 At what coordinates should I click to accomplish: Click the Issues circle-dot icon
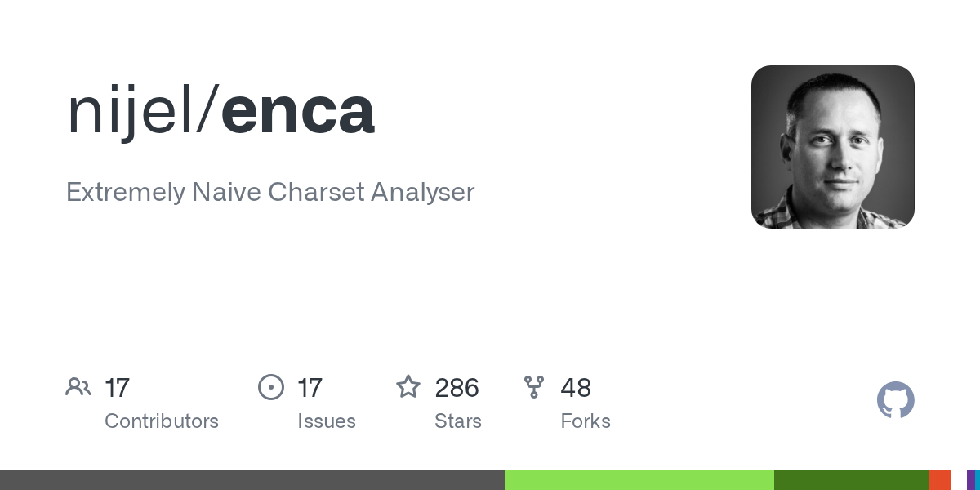point(271,386)
